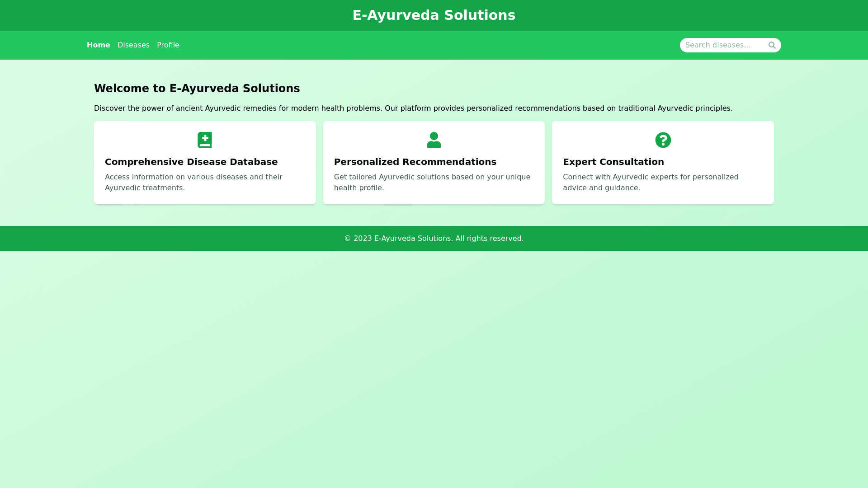868x488 pixels.
Task: Focus the Search diseases input field
Action: pyautogui.click(x=722, y=45)
